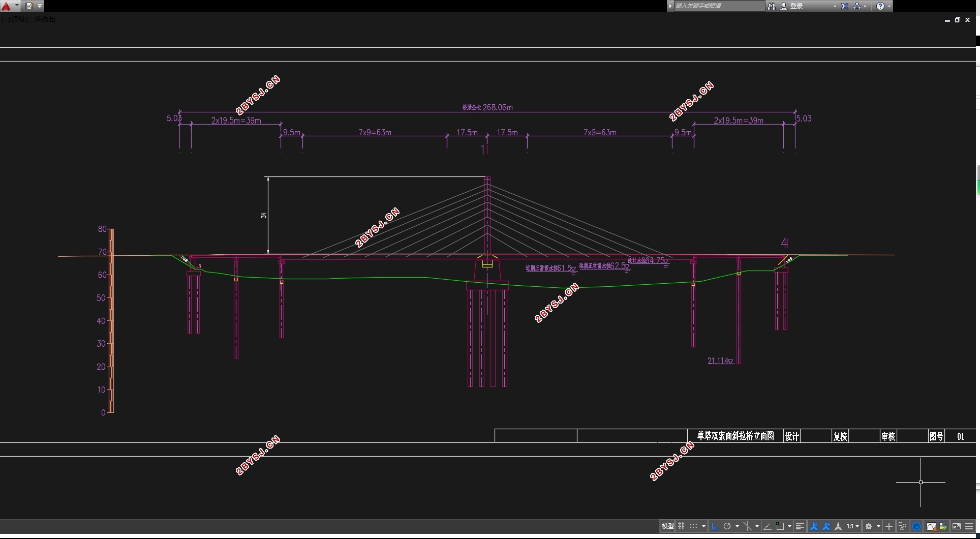Screen dimensions: 980x539
Task: Toggle lineweight display icon
Action: coord(800,526)
